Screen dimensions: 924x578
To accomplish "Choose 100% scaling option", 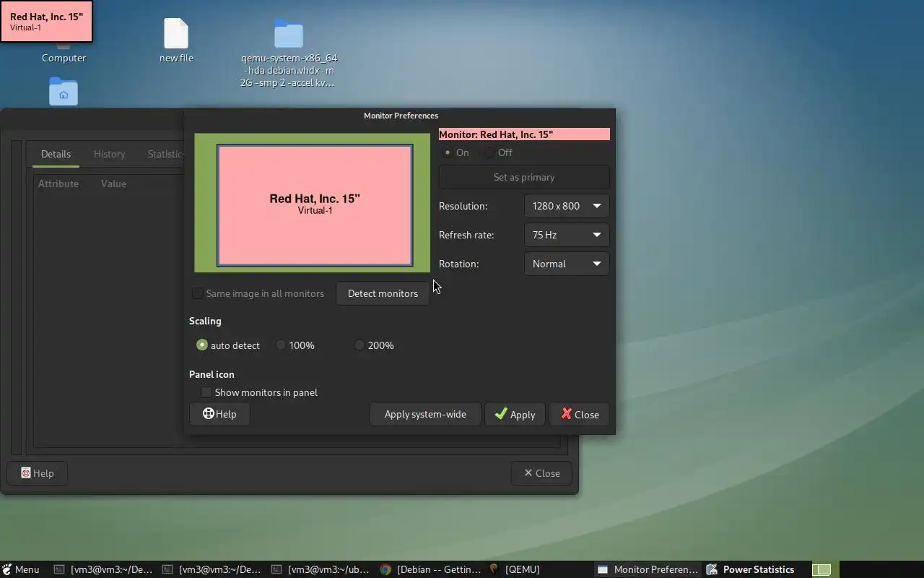I will [281, 345].
